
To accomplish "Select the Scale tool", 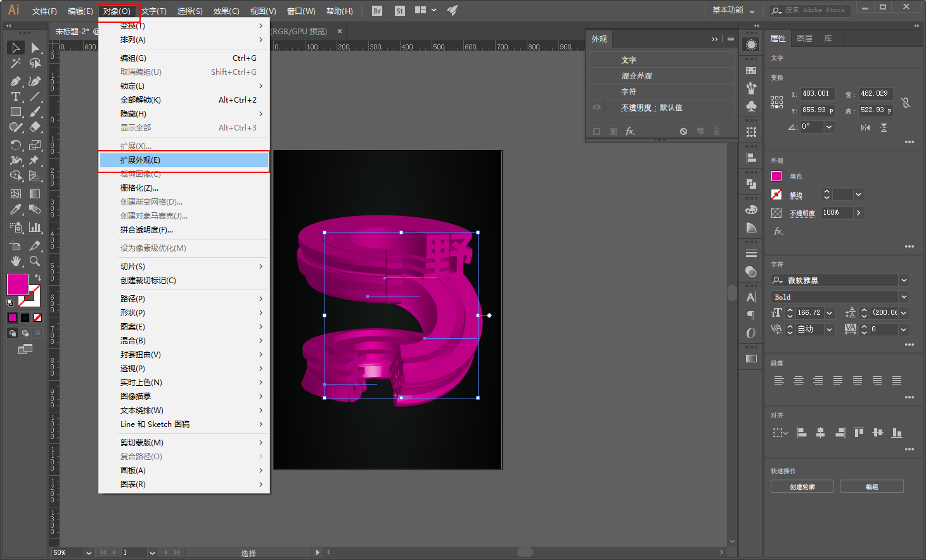I will 35,145.
